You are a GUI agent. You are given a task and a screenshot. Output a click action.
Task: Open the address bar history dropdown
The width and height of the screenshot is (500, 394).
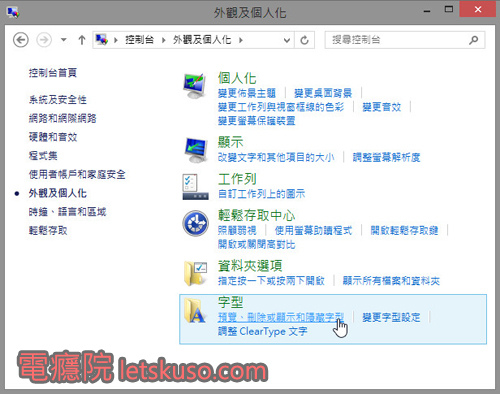point(286,40)
